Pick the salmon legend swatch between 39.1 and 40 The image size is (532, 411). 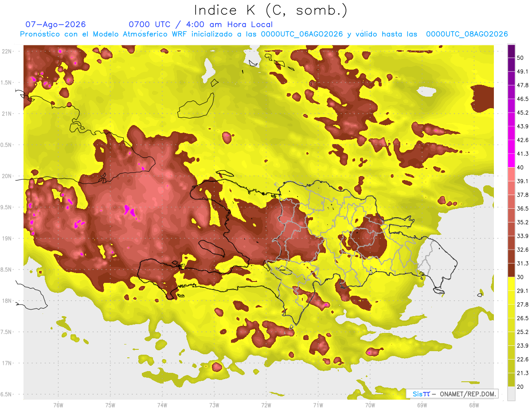[511, 174]
